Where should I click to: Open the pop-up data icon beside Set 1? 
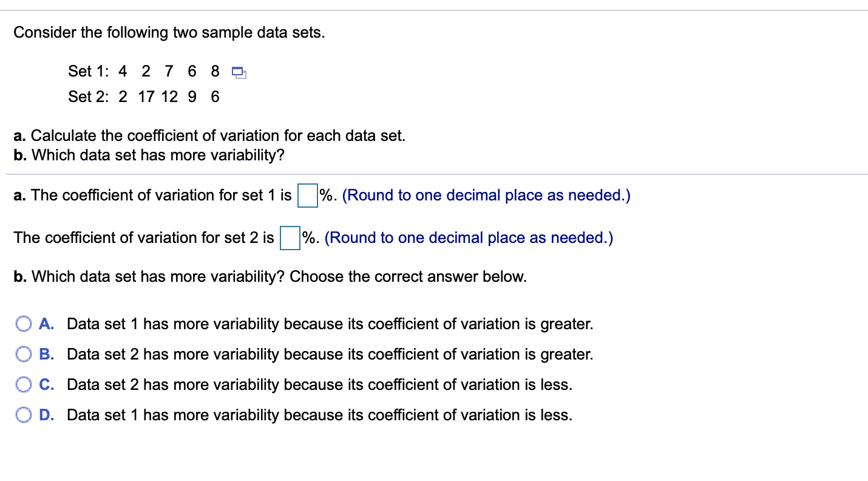tap(239, 72)
